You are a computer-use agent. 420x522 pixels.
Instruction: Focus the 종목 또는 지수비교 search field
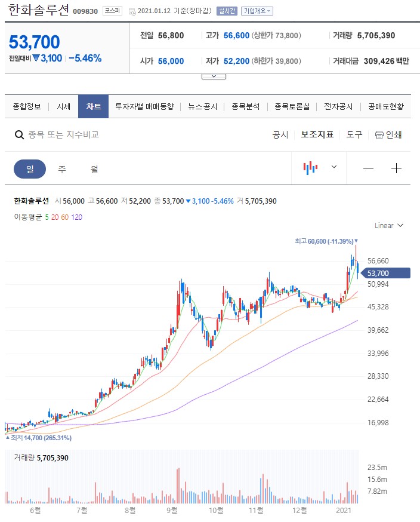63,134
